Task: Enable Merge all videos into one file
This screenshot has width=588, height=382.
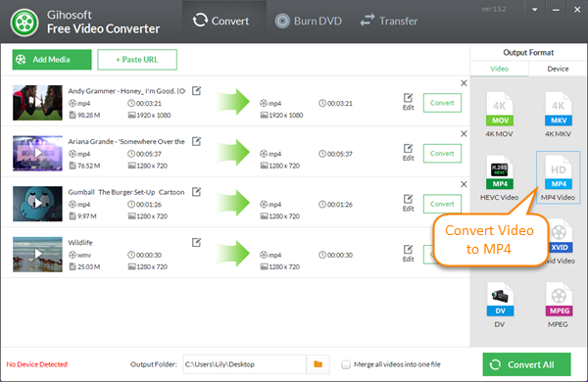Action: coord(346,364)
